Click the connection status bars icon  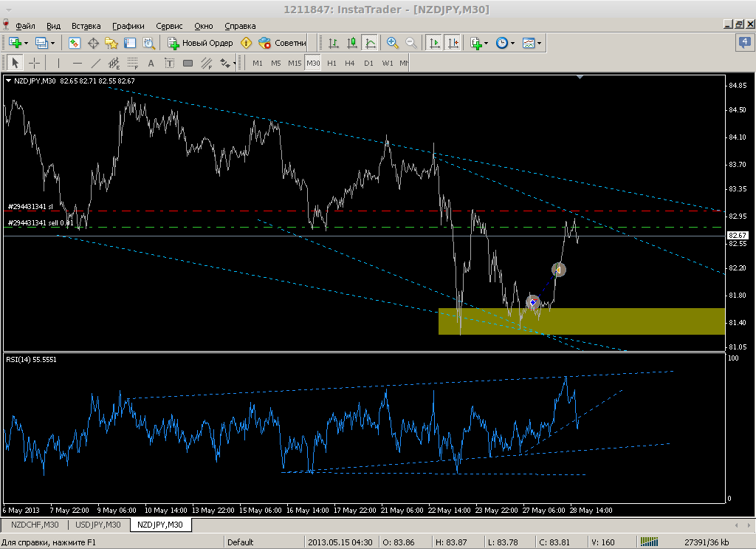click(649, 542)
